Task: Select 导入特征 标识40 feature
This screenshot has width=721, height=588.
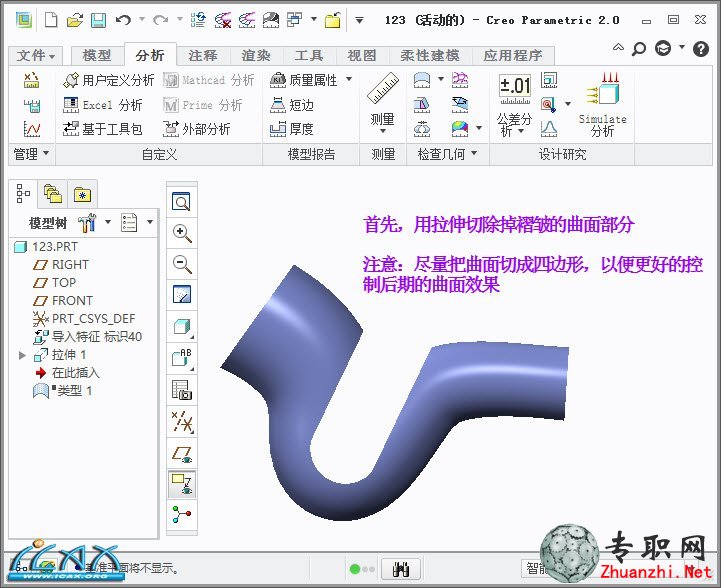Action: tap(87, 337)
